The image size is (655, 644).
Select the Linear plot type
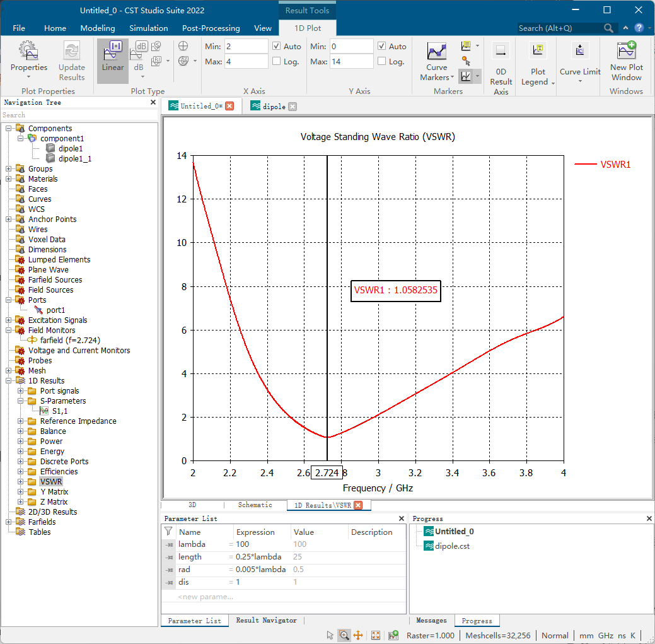(113, 60)
